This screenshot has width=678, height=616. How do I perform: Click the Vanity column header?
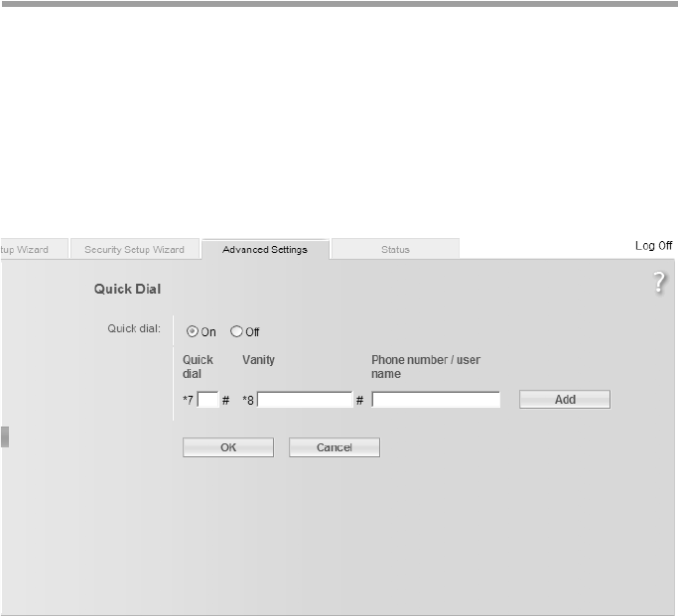coord(258,360)
